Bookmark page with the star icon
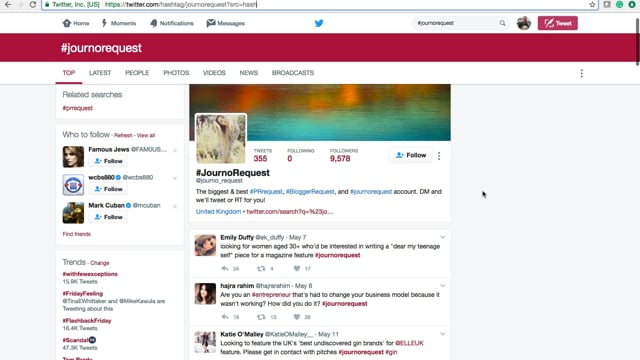 pyautogui.click(x=592, y=4)
